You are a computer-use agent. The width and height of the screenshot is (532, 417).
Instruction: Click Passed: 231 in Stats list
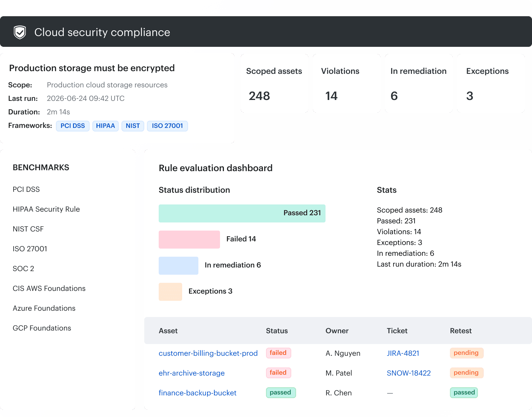click(396, 221)
